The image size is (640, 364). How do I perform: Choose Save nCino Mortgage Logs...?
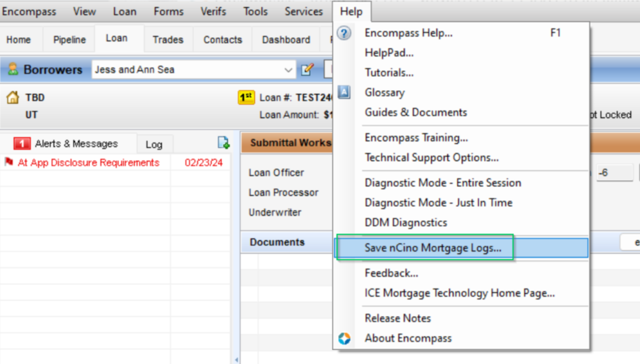pyautogui.click(x=461, y=248)
